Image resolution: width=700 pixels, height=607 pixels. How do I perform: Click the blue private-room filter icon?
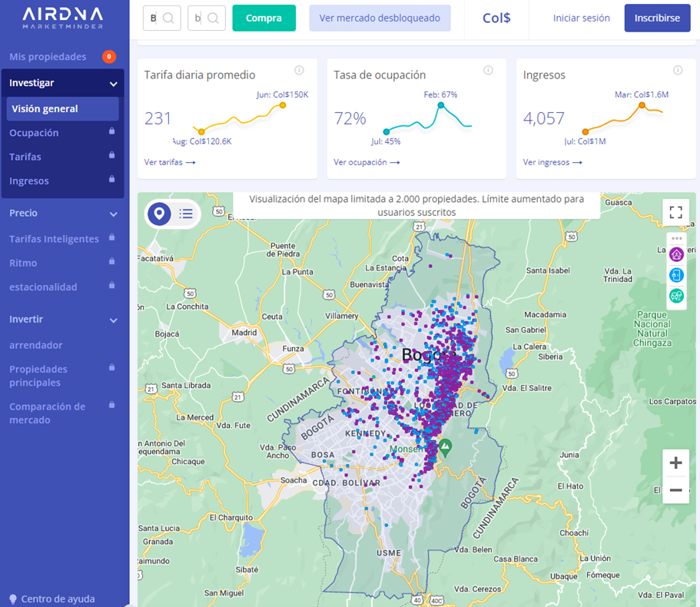click(676, 275)
